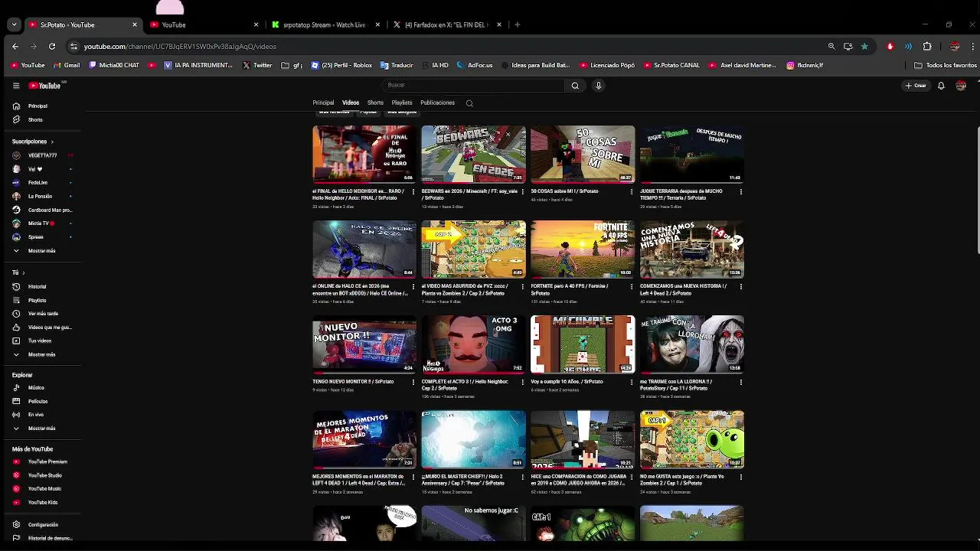The height and width of the screenshot is (551, 980).
Task: Open Gmail bookmark in bookmarks bar
Action: 67,66
